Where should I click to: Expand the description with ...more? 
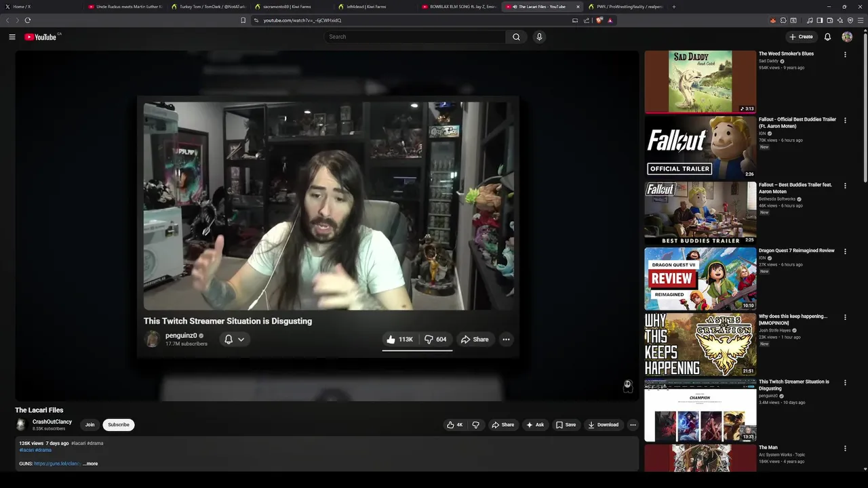[x=90, y=464]
